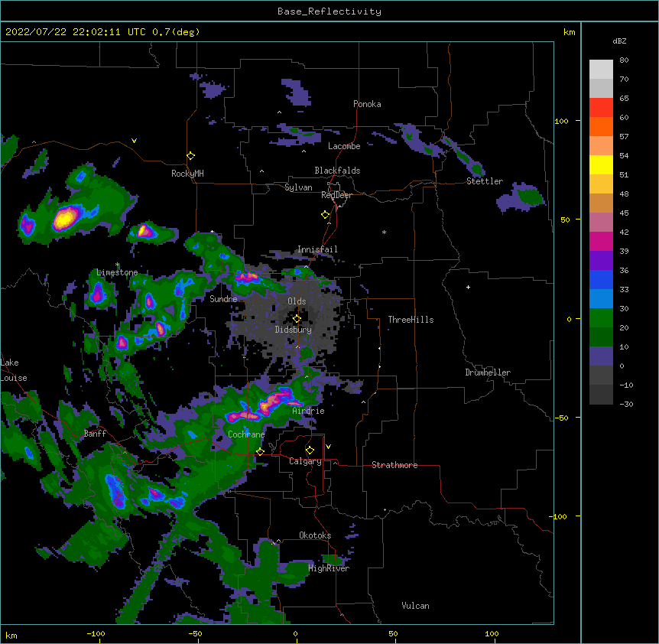Click the Sylvan label
Viewport: 659px width, 644px height.
[x=298, y=187]
